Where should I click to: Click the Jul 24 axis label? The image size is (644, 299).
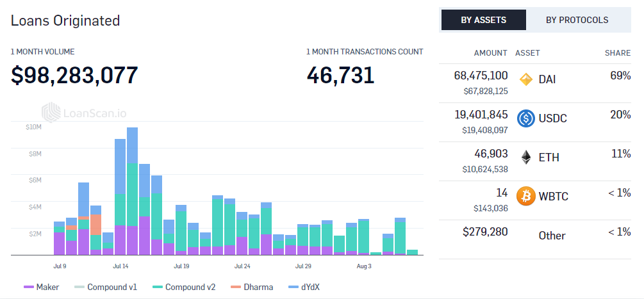[242, 266]
